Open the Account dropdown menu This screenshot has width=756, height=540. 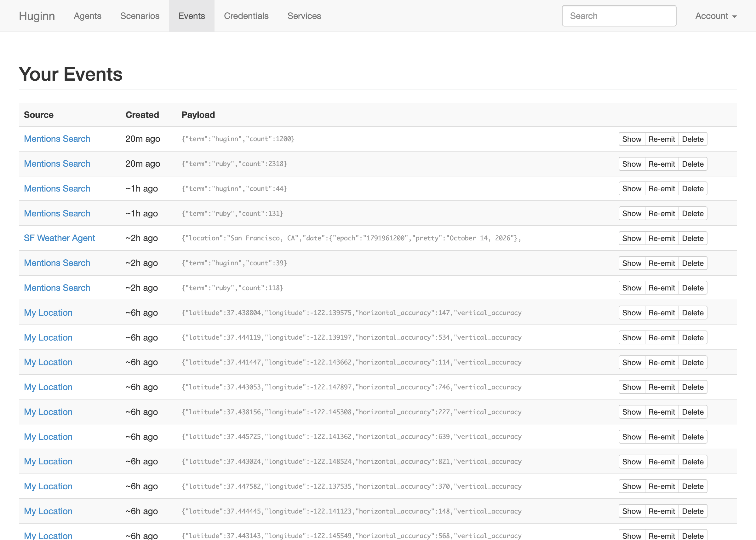(x=716, y=16)
